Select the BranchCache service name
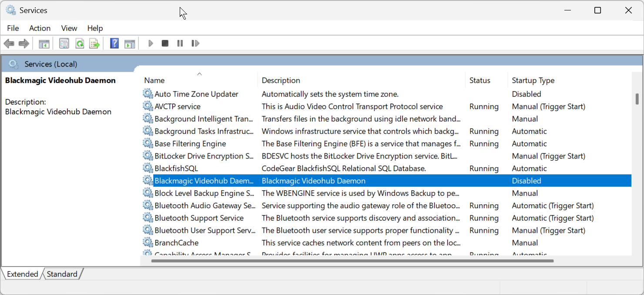Screen dimensions: 644x295 177,243
